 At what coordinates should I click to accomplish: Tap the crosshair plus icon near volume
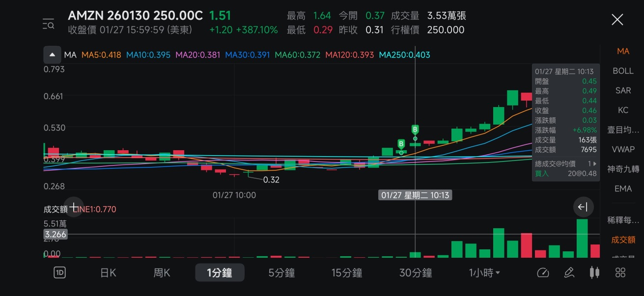pos(74,207)
